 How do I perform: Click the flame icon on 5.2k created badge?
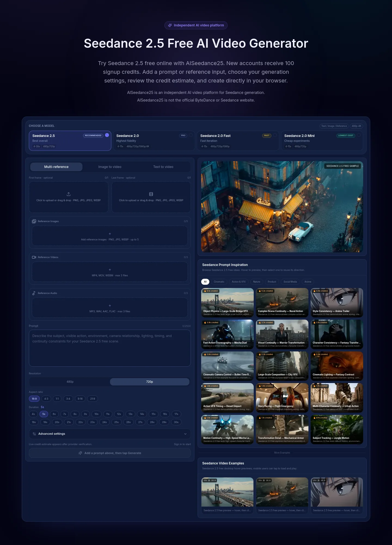260,291
